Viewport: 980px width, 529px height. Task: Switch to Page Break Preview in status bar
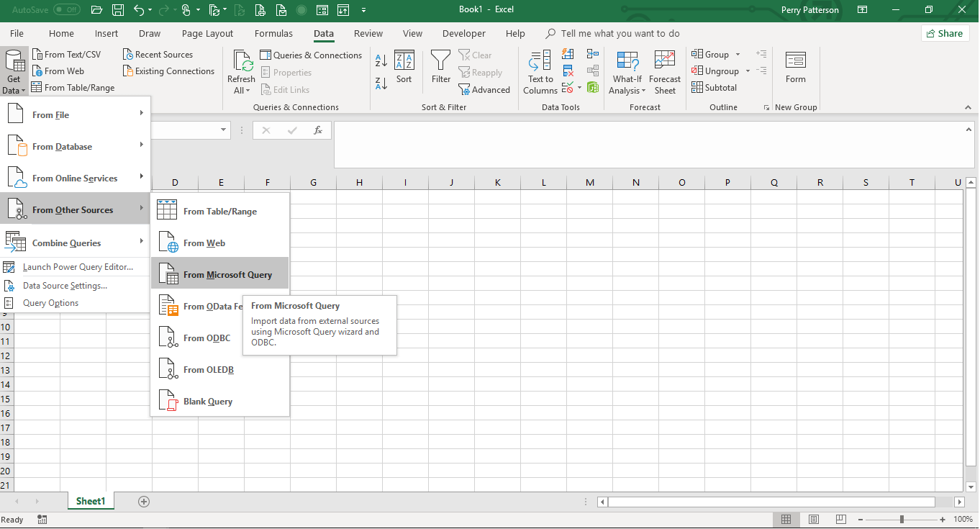(841, 520)
